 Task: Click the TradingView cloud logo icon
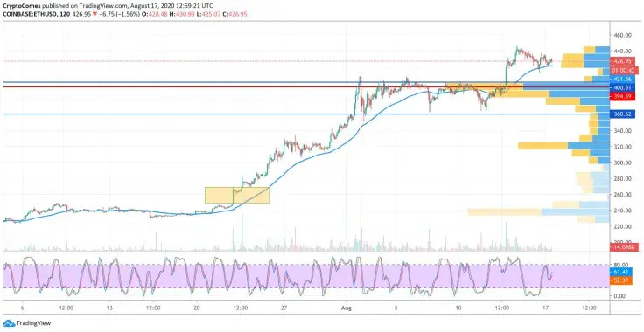coord(8,323)
